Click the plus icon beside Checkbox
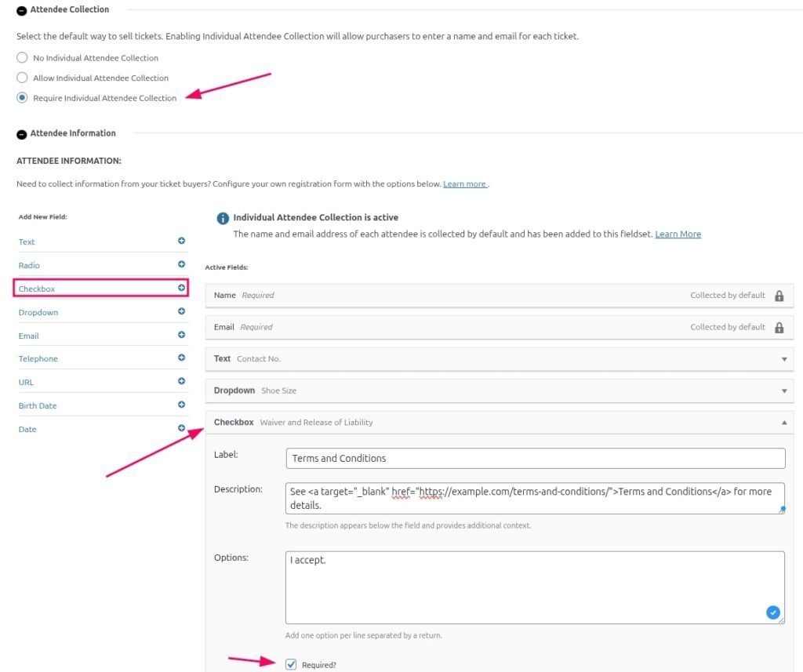Viewport: 803px width, 672px height. tap(181, 288)
